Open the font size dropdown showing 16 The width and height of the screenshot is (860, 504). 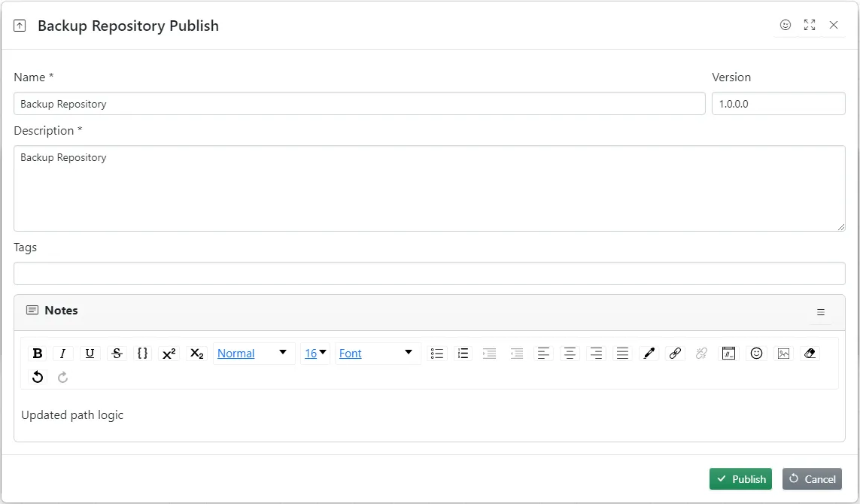[x=315, y=353]
